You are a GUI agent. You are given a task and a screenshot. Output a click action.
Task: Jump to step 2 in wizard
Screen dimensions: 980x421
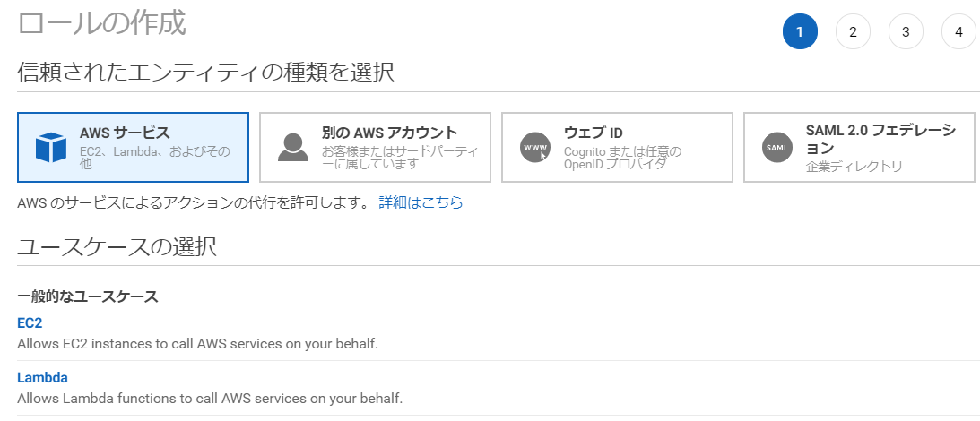click(853, 32)
